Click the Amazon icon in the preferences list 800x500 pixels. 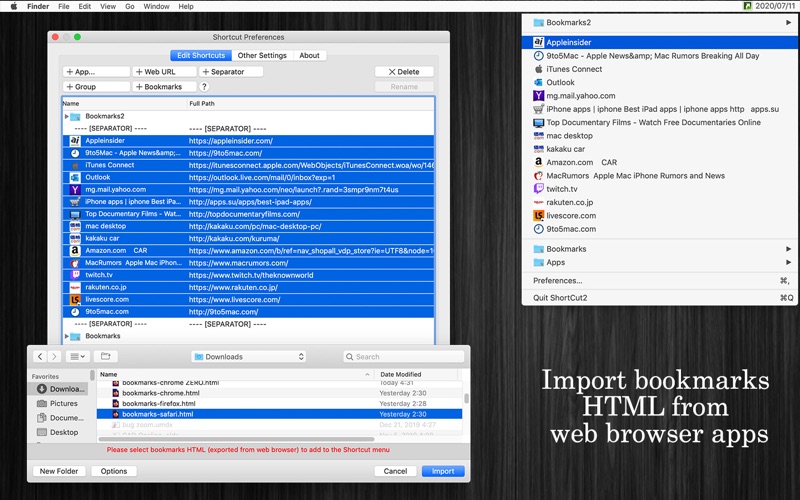75,251
